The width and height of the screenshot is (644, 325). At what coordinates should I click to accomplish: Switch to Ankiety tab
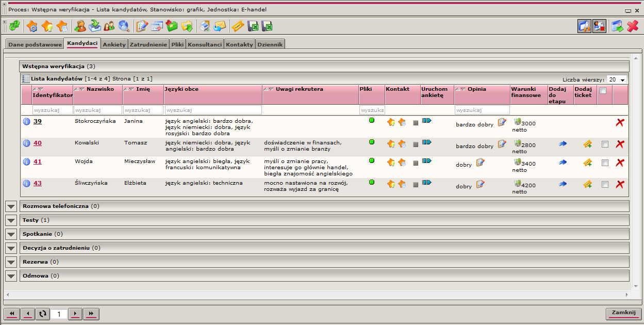coord(114,44)
